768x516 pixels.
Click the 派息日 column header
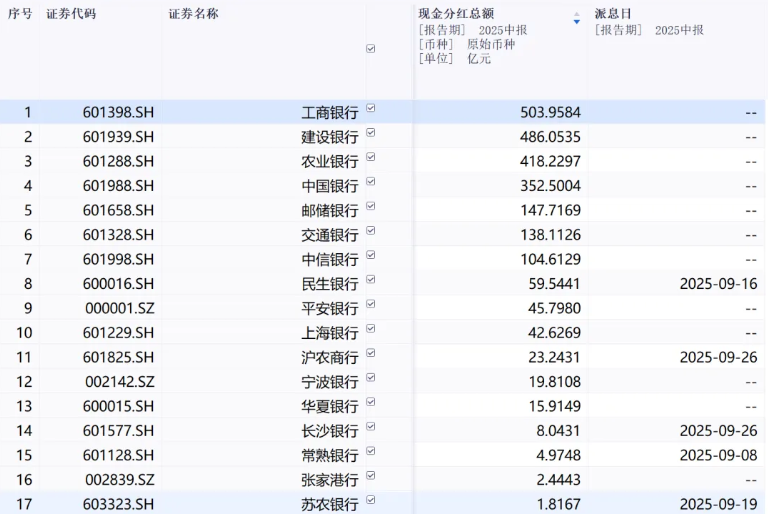613,14
